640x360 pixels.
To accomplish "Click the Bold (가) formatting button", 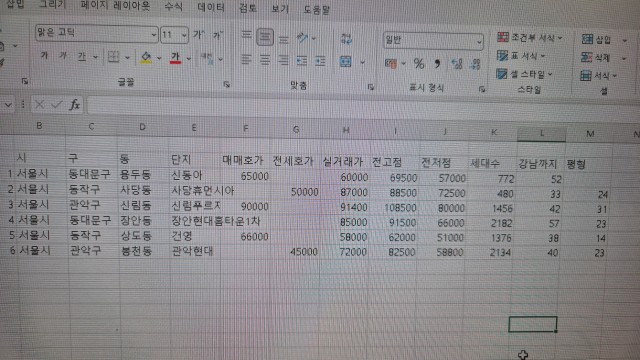I will [44, 55].
